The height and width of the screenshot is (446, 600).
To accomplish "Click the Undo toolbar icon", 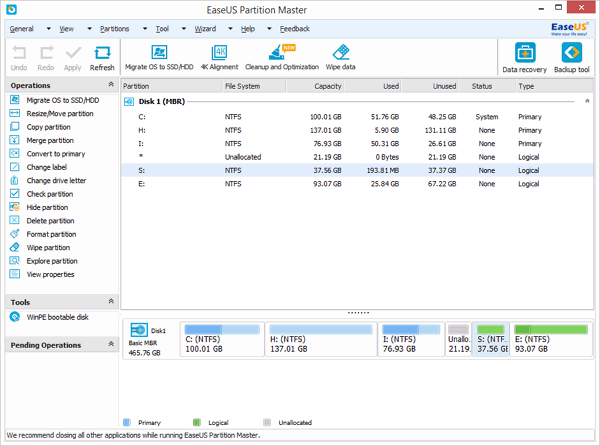I will (x=19, y=57).
